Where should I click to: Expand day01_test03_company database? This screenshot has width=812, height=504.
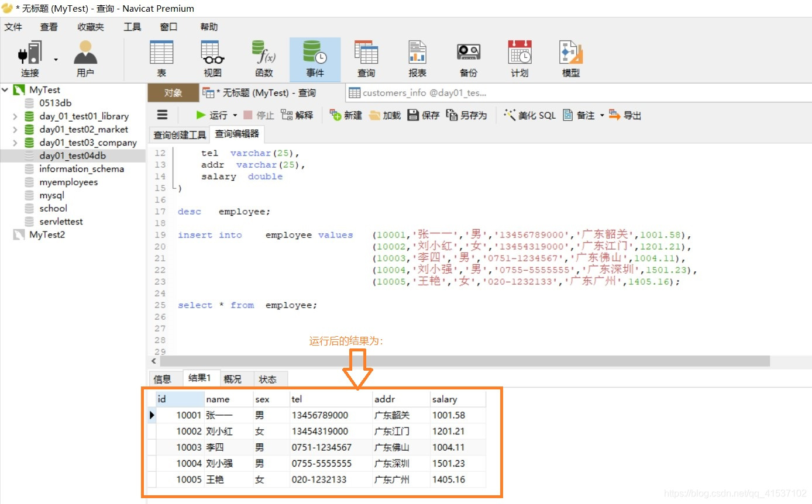15,143
